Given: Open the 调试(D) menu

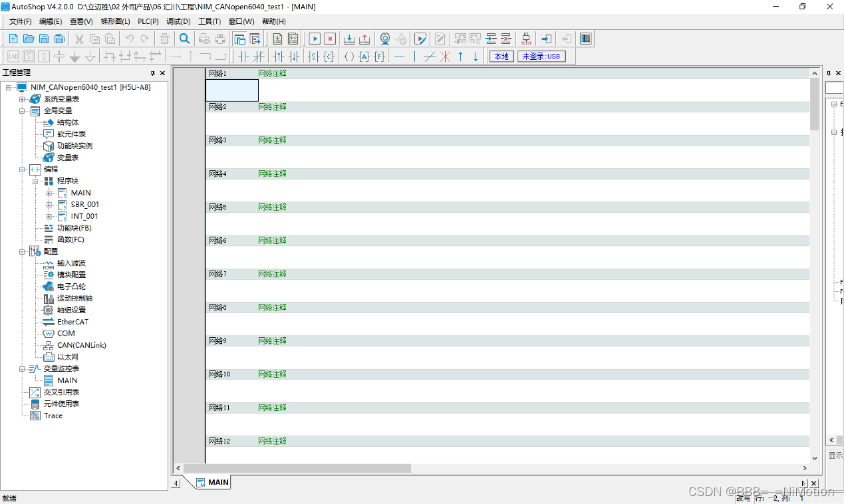Looking at the screenshot, I should point(178,21).
